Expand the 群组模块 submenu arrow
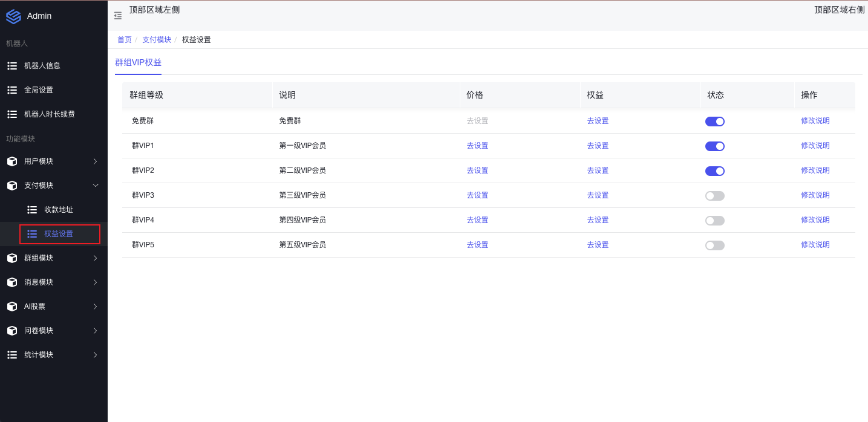This screenshot has width=868, height=422. 95,258
